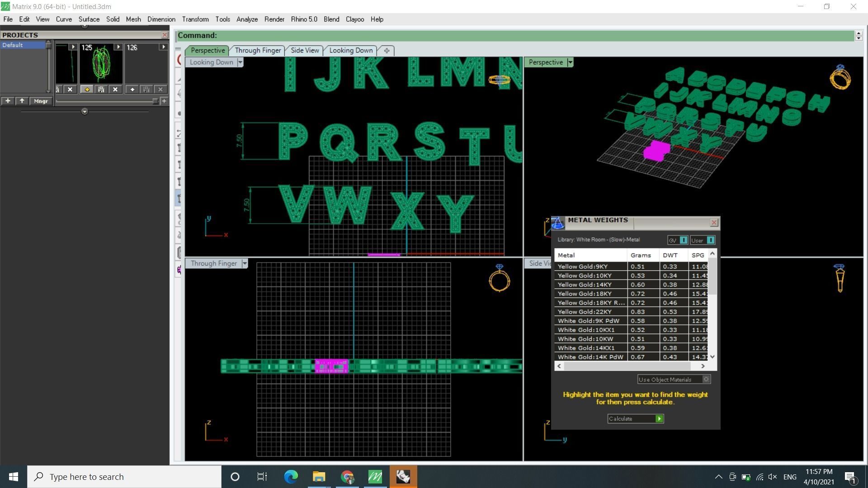Add a new viewport tab with plus icon
Image resolution: width=868 pixels, height=488 pixels.
[x=387, y=51]
